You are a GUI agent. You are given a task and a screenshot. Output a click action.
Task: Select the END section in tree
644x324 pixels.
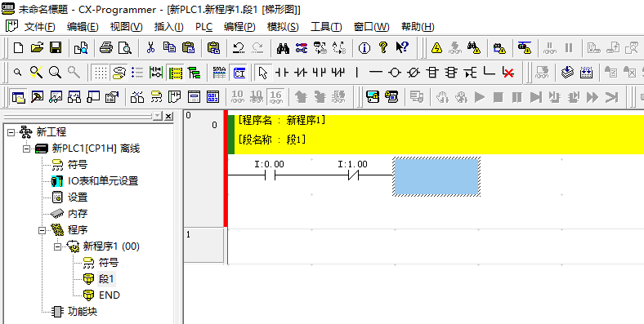click(x=110, y=295)
